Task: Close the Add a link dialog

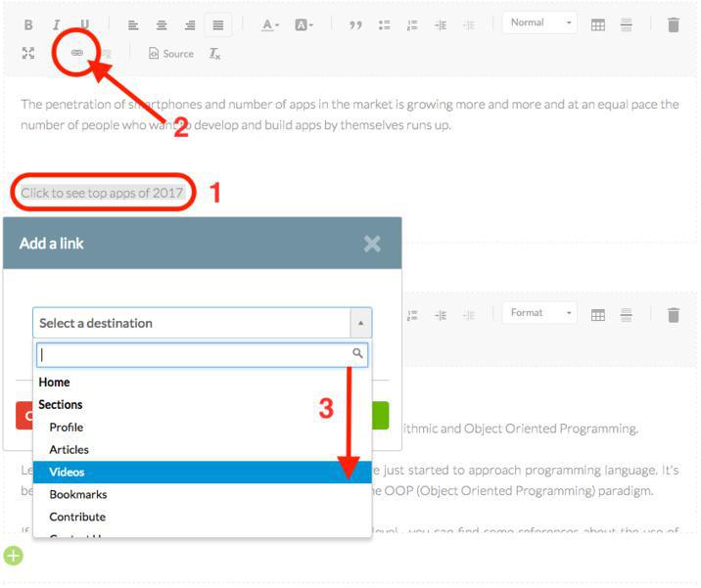Action: point(372,244)
